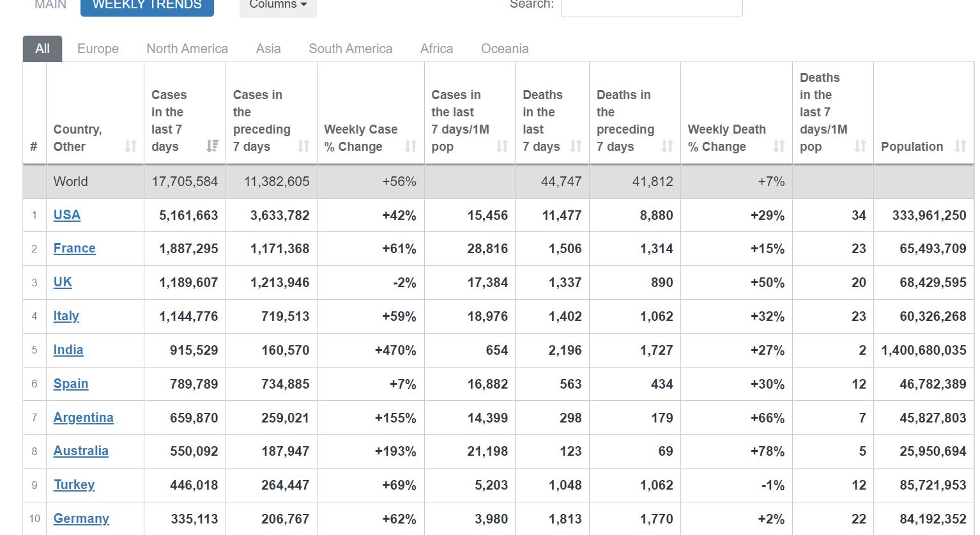Show the Asia region tab
Image resolution: width=980 pixels, height=535 pixels.
click(268, 49)
